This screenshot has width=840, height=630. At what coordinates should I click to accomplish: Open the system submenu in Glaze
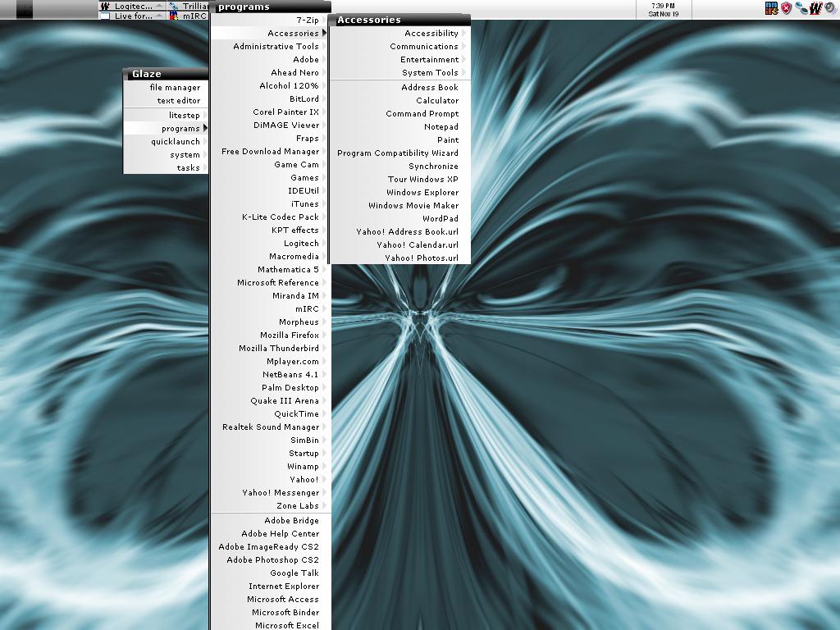[166, 155]
